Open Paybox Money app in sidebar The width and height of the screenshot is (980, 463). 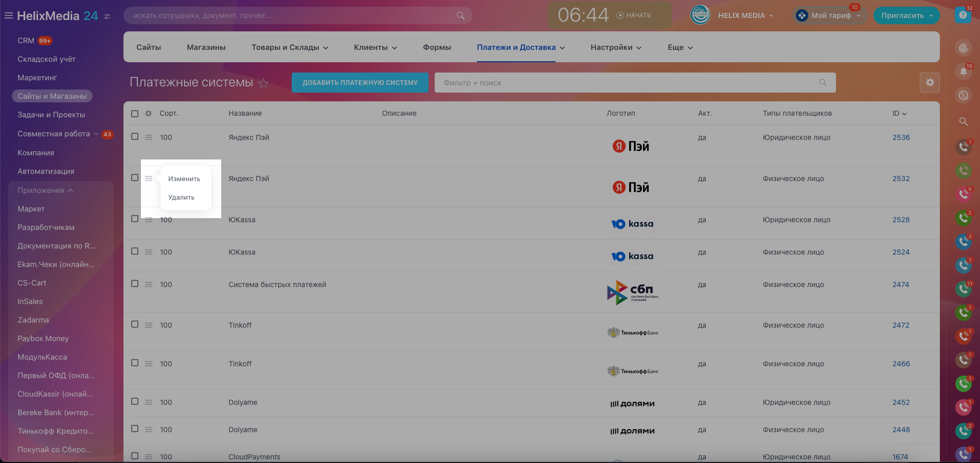43,339
